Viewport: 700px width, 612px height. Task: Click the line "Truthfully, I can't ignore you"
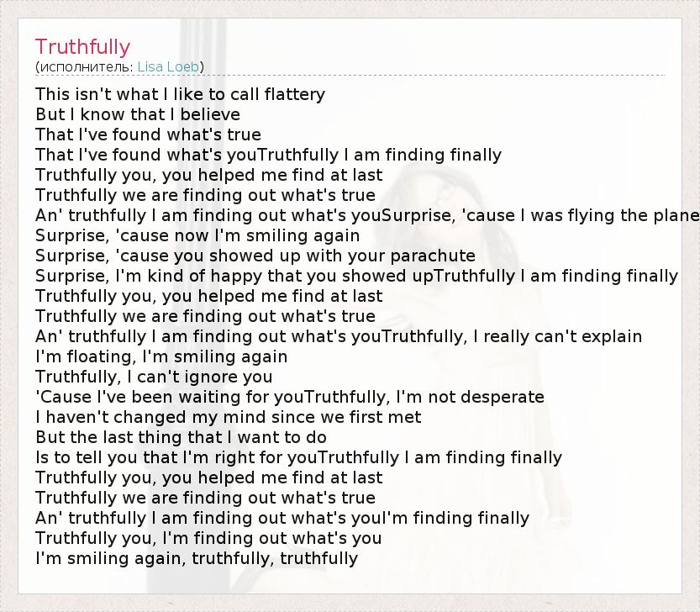point(154,377)
